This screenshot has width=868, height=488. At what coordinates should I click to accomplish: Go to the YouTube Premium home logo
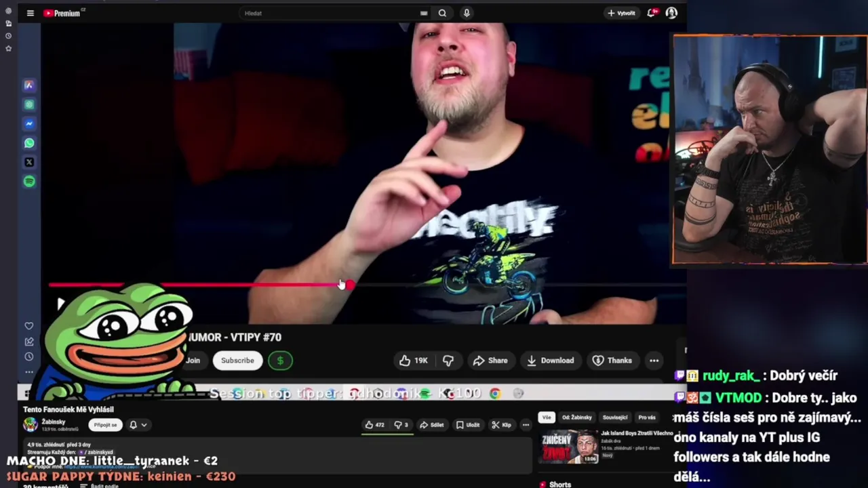click(62, 13)
